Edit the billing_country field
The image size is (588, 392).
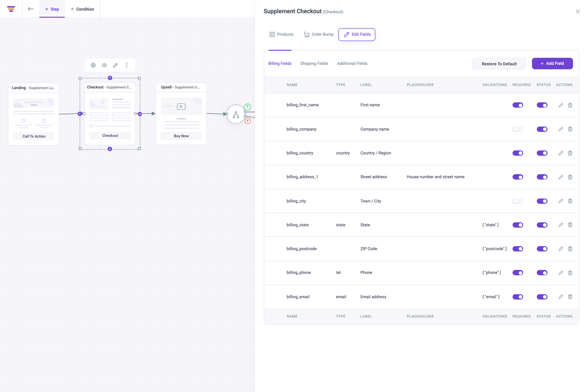point(561,153)
